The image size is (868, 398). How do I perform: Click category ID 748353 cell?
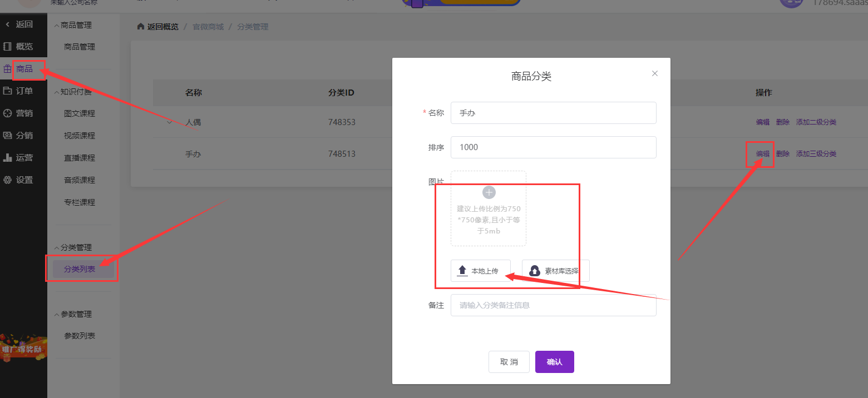click(342, 122)
